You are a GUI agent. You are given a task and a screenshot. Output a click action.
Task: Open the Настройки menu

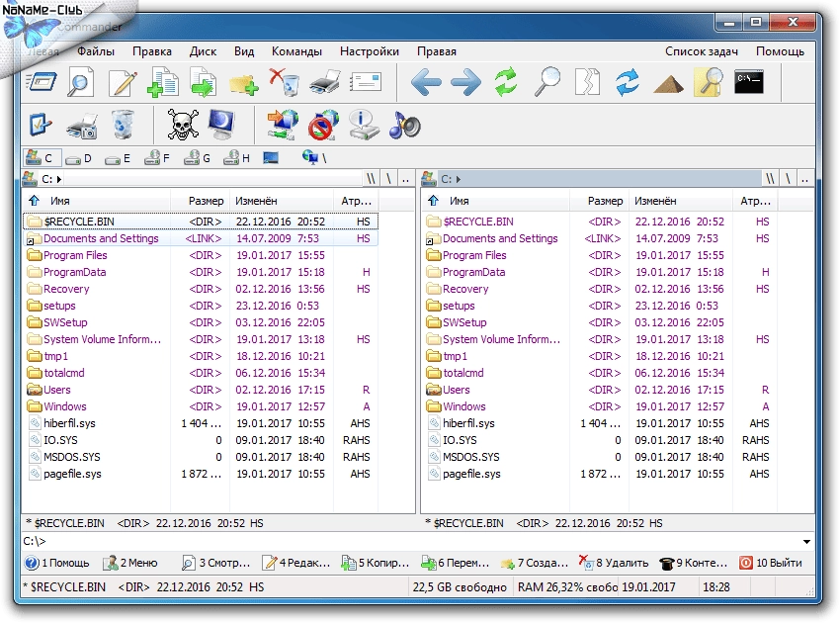point(370,51)
